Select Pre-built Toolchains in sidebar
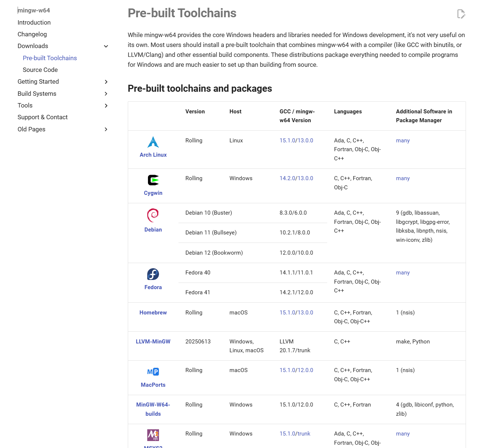The image size is (477, 448). (50, 58)
